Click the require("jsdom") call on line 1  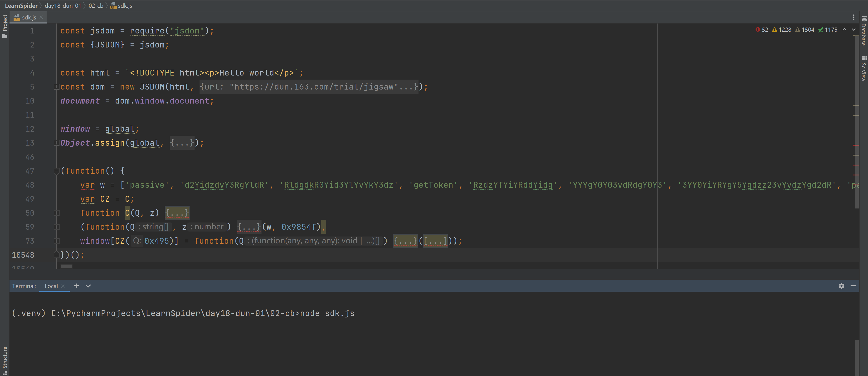point(169,31)
